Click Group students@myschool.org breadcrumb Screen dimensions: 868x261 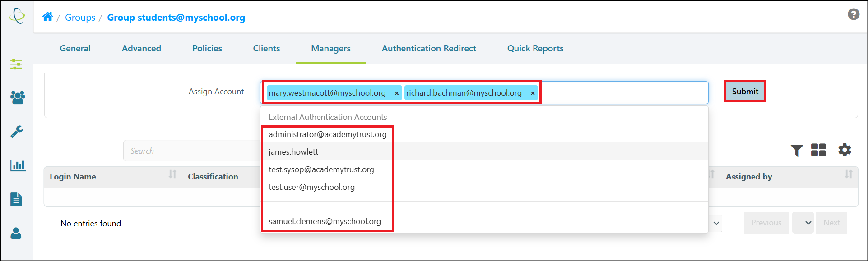click(176, 18)
